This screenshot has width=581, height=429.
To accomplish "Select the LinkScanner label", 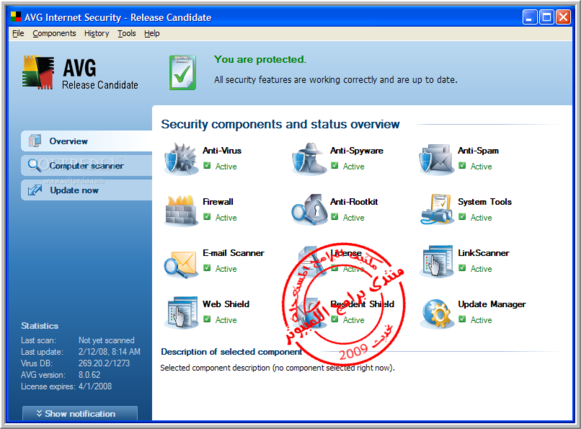I will coord(484,253).
